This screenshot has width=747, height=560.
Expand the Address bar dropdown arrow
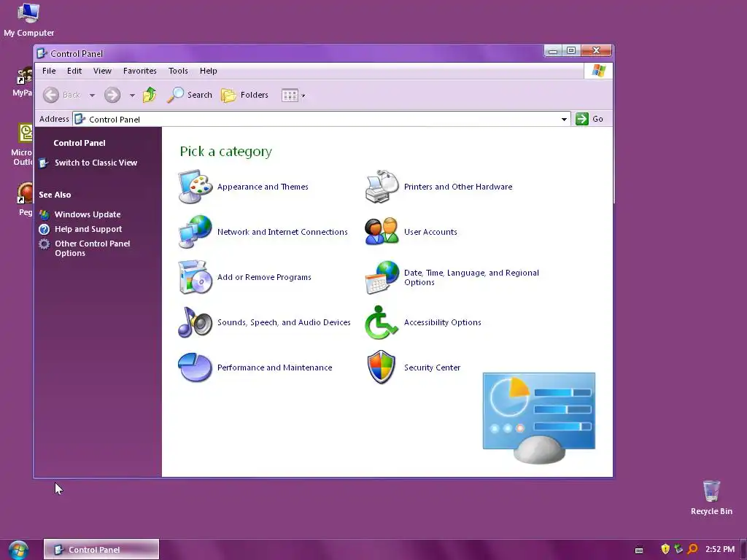564,119
